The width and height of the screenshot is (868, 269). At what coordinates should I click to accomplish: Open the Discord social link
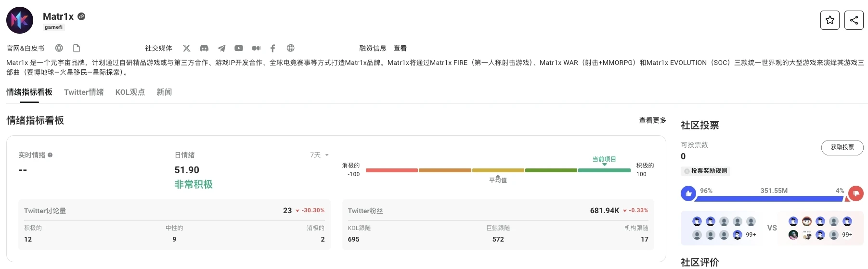point(204,48)
